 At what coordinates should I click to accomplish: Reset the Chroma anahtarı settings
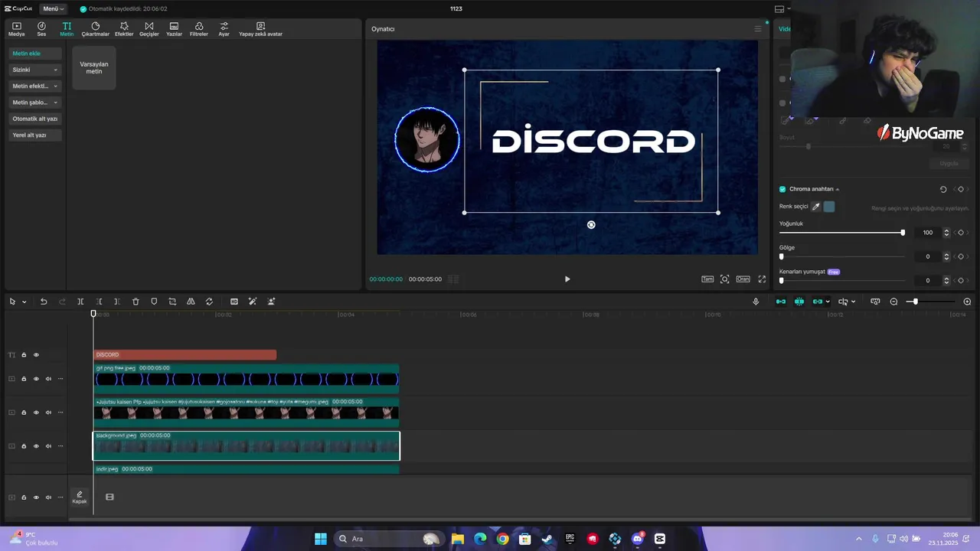[943, 189]
